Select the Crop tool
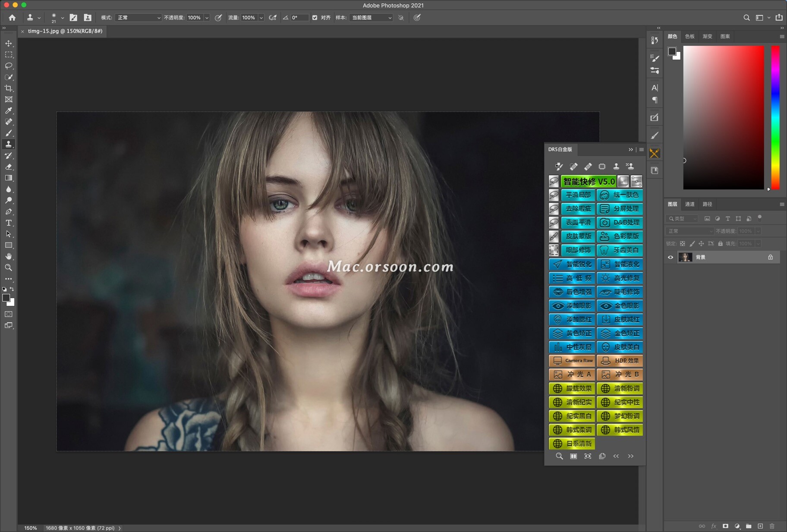 [x=9, y=88]
